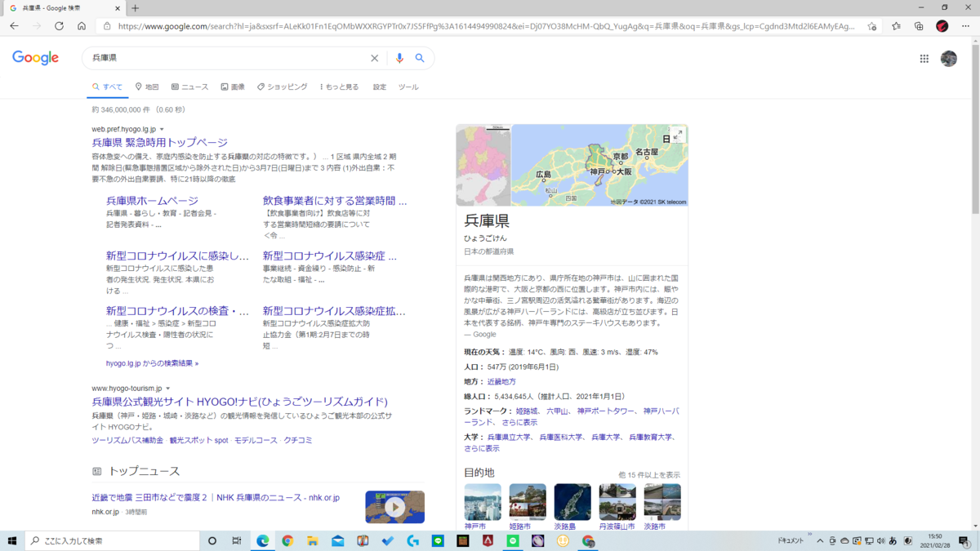Open 設定 search settings
Image resolution: width=980 pixels, height=551 pixels.
tap(380, 87)
